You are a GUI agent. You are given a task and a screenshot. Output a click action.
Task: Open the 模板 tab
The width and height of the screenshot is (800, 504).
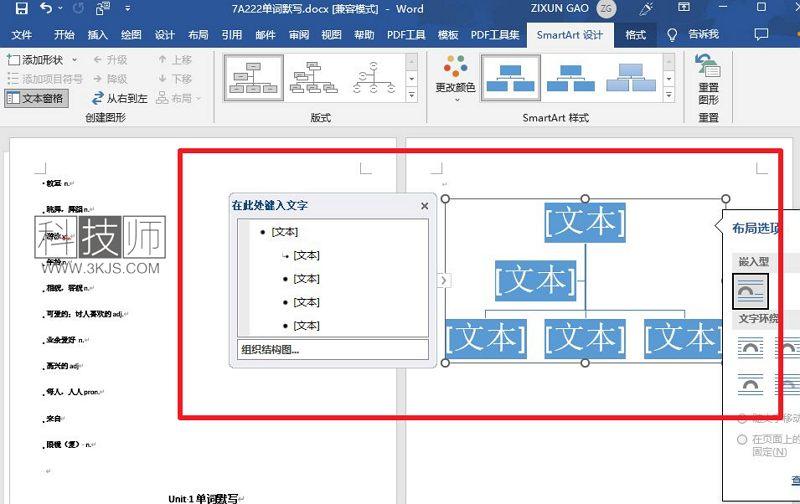click(x=448, y=35)
